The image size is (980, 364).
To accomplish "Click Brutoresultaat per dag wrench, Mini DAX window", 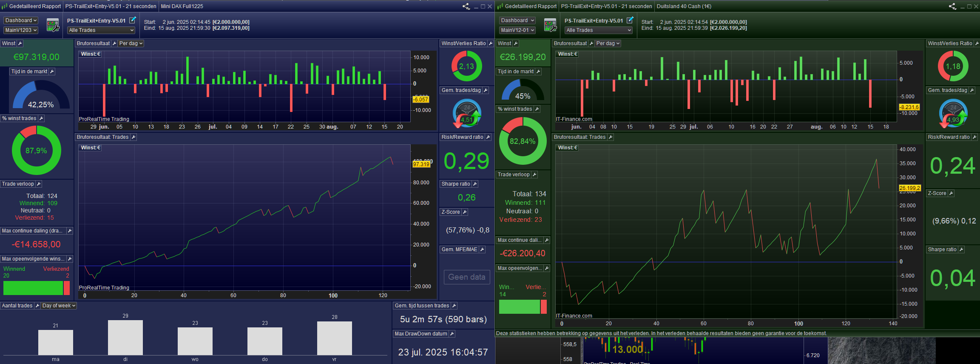I will tap(114, 43).
